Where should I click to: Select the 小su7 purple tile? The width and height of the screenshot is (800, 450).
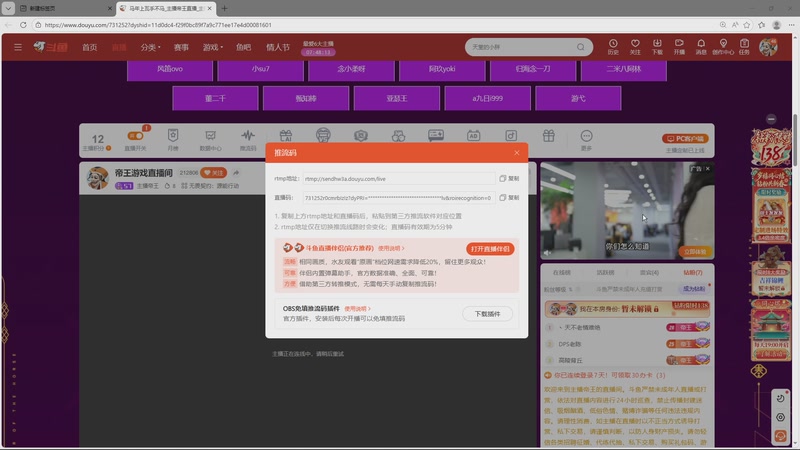click(261, 69)
